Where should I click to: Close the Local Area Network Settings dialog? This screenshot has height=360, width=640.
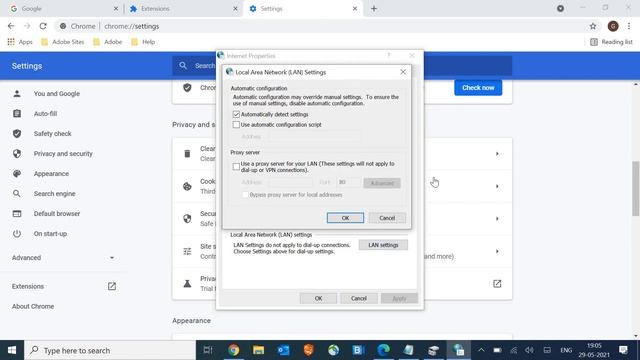tap(403, 72)
